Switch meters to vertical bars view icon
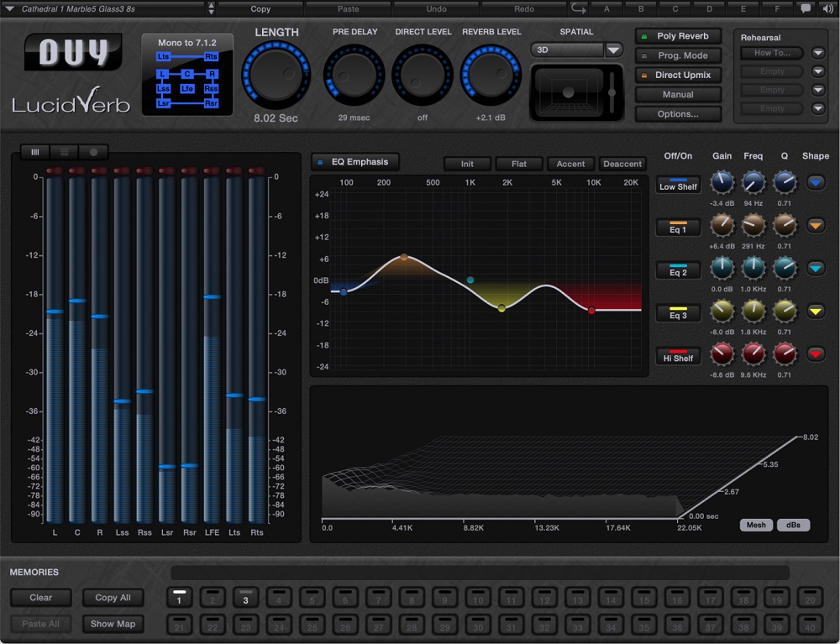 coord(35,152)
